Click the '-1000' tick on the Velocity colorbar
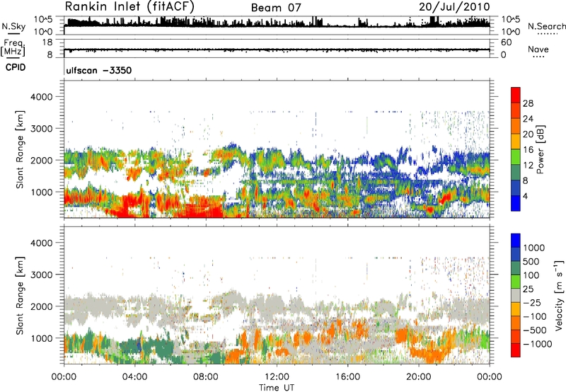 tap(537, 344)
